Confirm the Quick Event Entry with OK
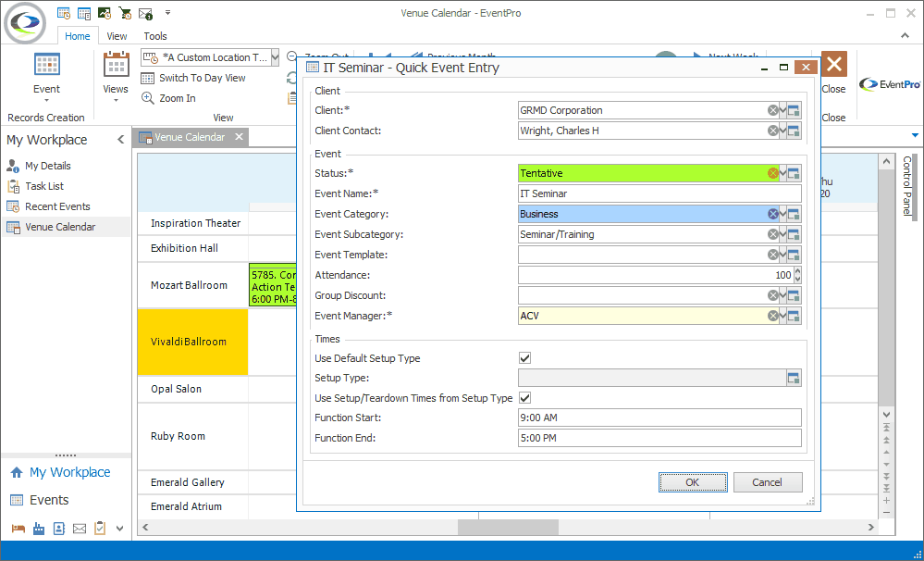Viewport: 924px width, 561px height. coord(693,482)
